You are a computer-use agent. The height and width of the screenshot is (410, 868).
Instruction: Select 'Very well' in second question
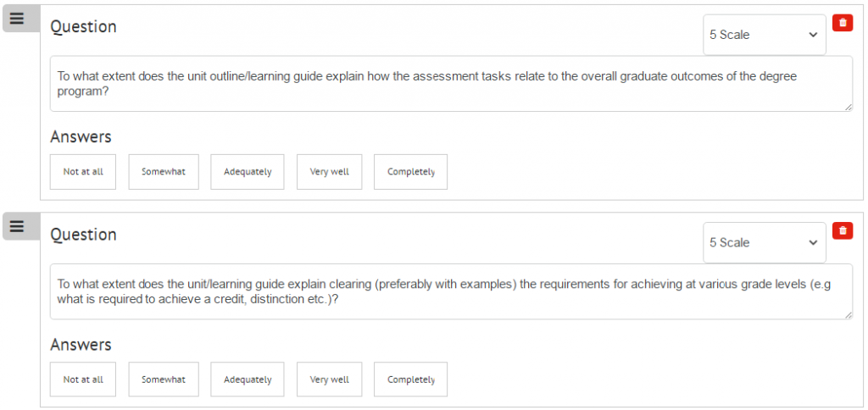pyautogui.click(x=329, y=380)
